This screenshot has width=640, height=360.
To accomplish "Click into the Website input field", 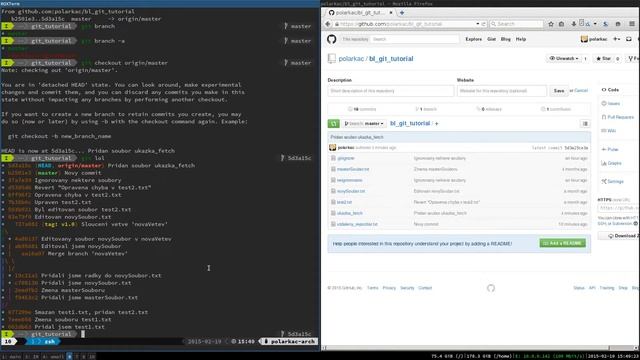I will 502,91.
